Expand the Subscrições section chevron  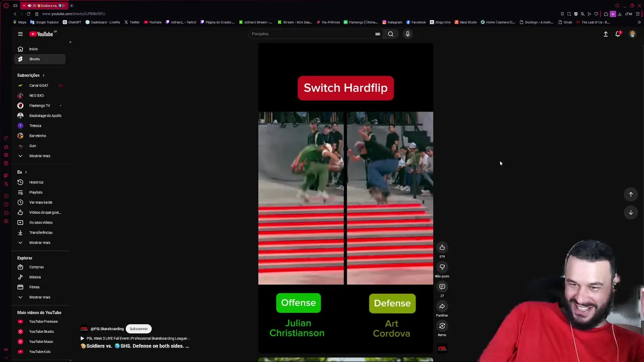[x=43, y=75]
